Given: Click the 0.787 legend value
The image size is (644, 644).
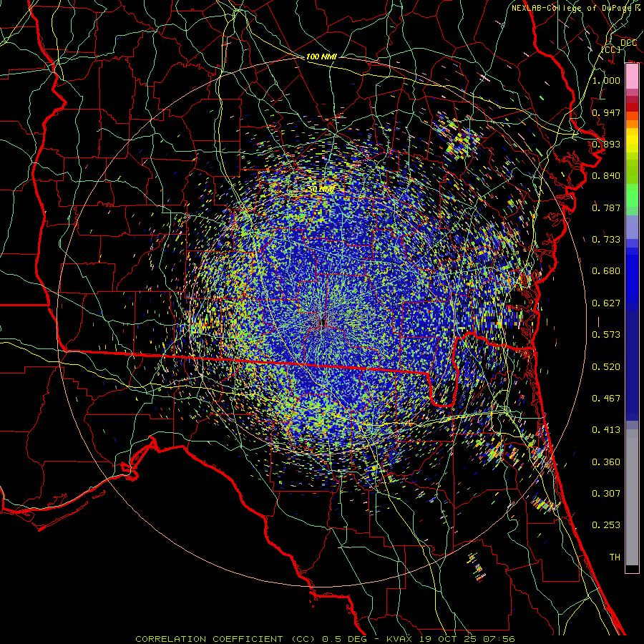Looking at the screenshot, I should (x=606, y=208).
